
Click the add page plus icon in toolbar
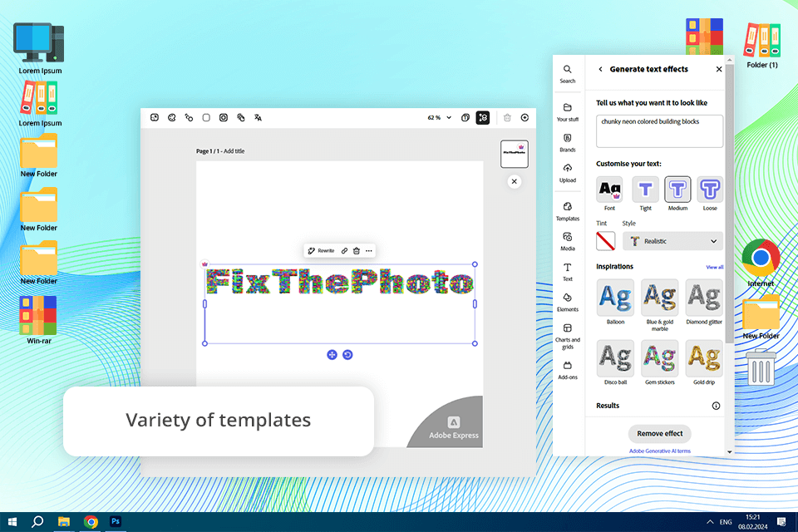(525, 117)
